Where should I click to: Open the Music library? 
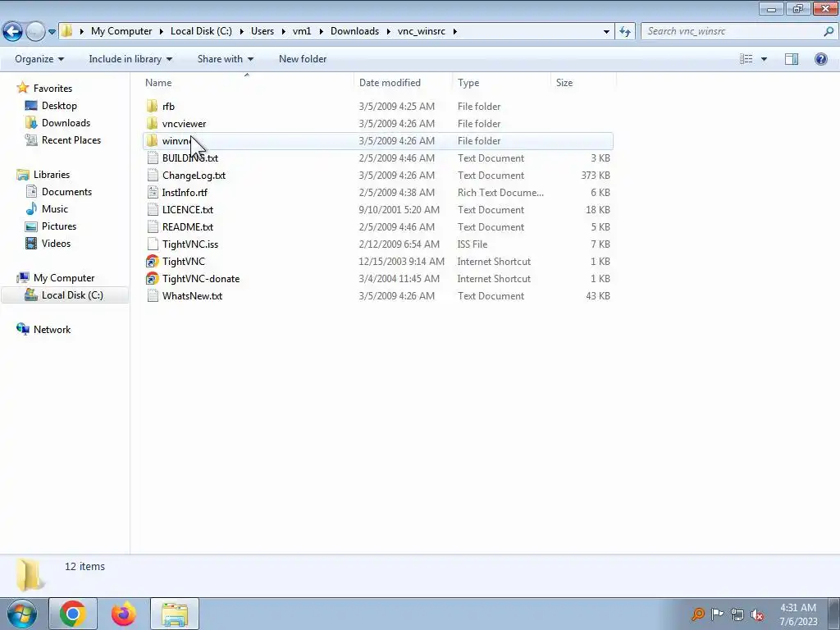pyautogui.click(x=55, y=209)
